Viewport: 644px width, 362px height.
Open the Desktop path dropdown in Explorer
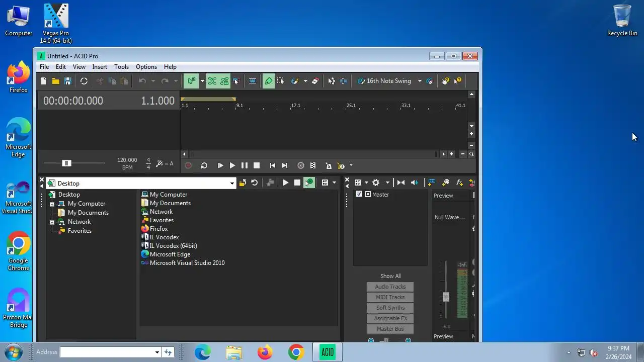(x=232, y=184)
